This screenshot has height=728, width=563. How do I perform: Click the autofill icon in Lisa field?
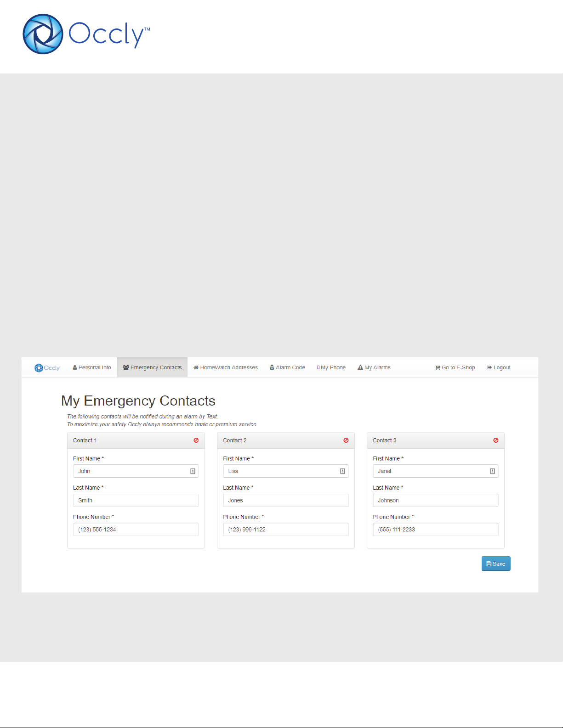point(342,471)
